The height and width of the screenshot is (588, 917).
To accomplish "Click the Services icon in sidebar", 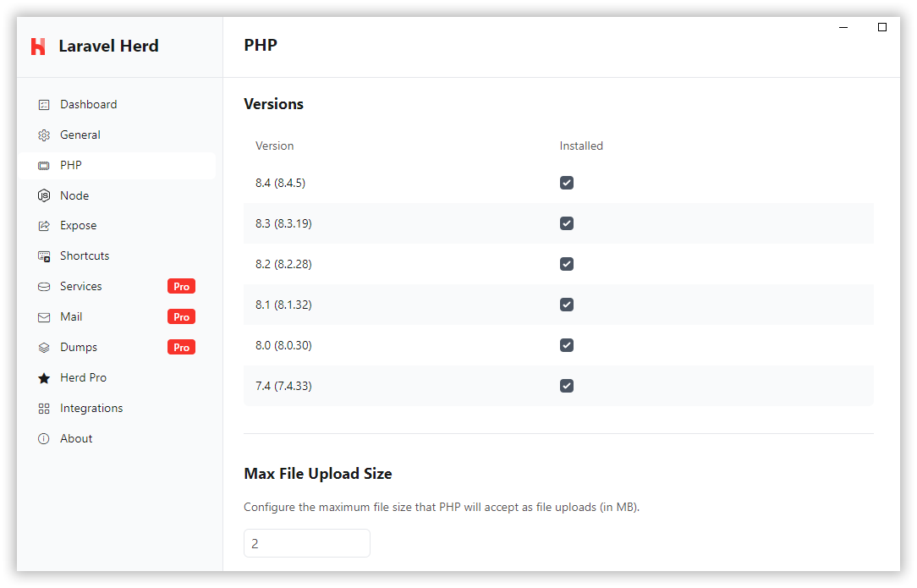I will click(43, 286).
